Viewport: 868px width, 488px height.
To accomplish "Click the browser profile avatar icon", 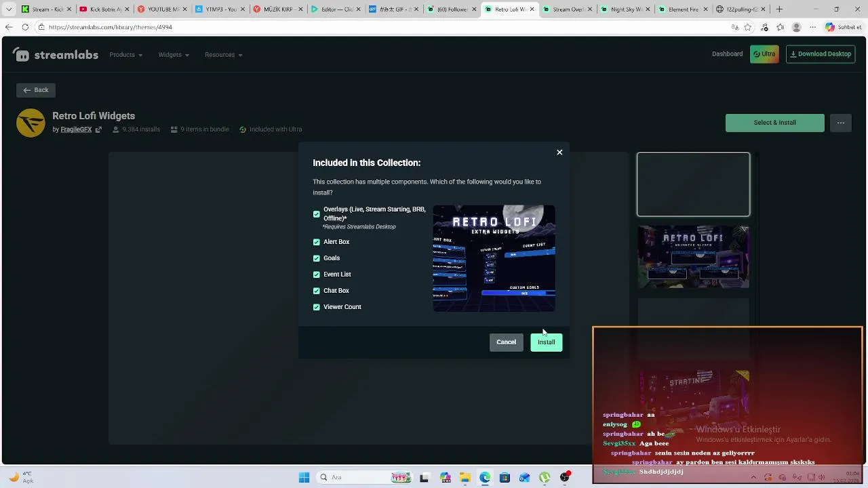I will [x=796, y=27].
